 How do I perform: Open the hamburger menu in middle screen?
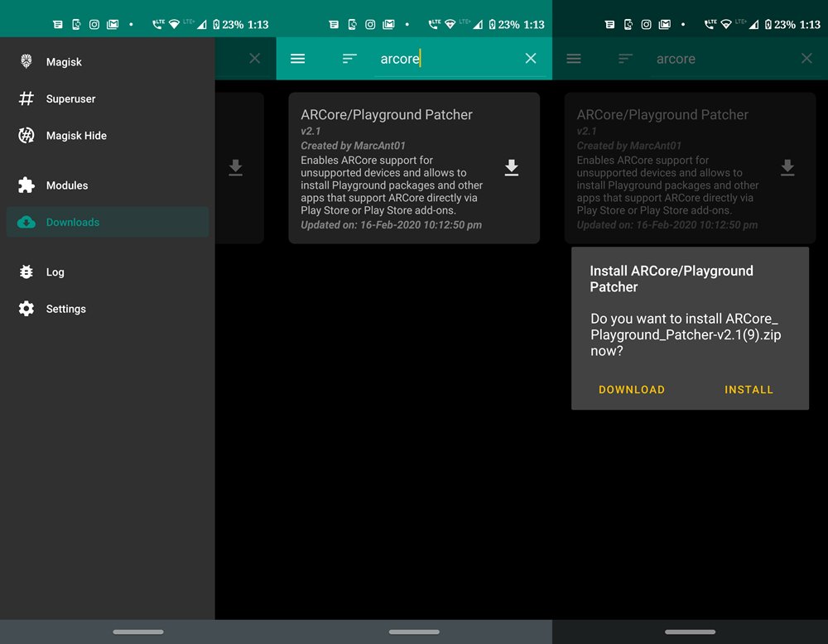click(297, 59)
